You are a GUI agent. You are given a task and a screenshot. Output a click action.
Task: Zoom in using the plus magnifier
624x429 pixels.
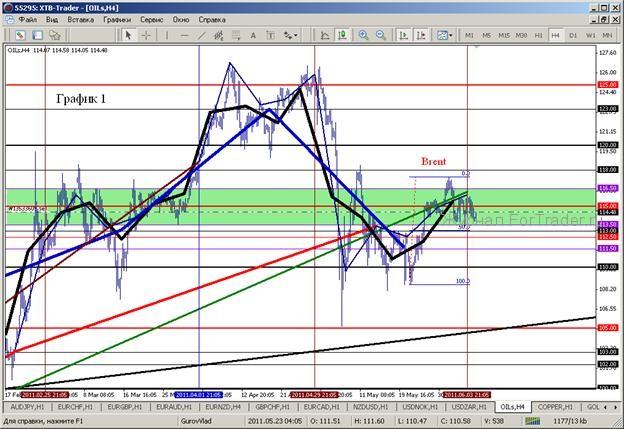[x=364, y=34]
